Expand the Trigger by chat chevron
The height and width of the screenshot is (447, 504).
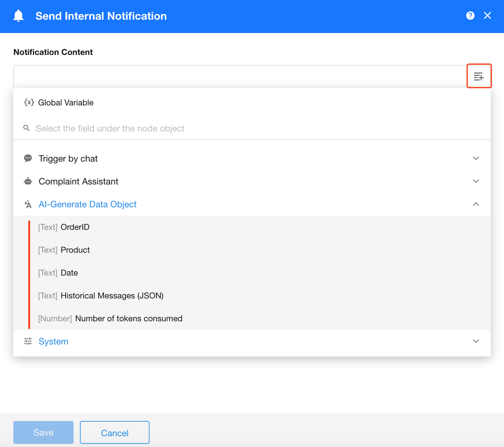(x=476, y=158)
